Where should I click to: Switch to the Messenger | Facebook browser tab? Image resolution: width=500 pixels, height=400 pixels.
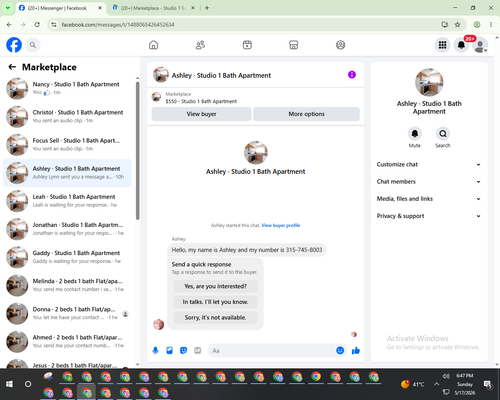pyautogui.click(x=61, y=8)
